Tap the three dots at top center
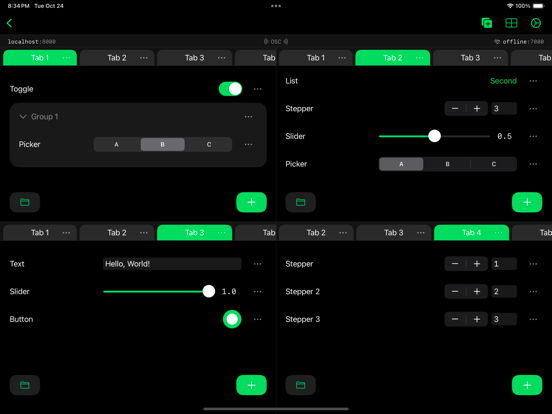Viewport: 552px width, 414px height. pos(276,6)
